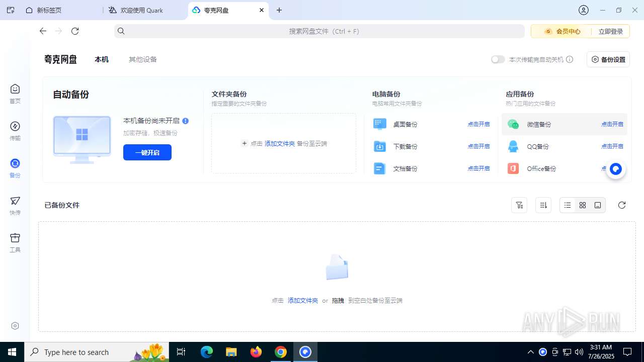Close the 夸克网盘 tab
644x362 pixels.
pyautogui.click(x=262, y=10)
